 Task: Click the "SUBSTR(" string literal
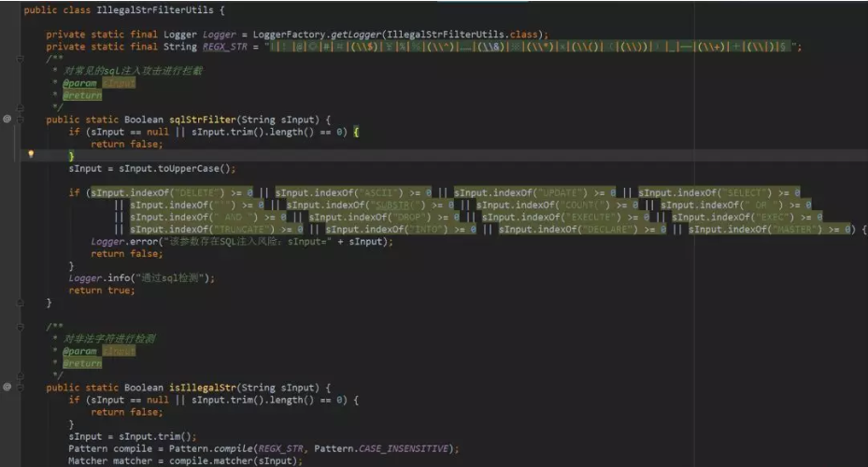point(395,205)
